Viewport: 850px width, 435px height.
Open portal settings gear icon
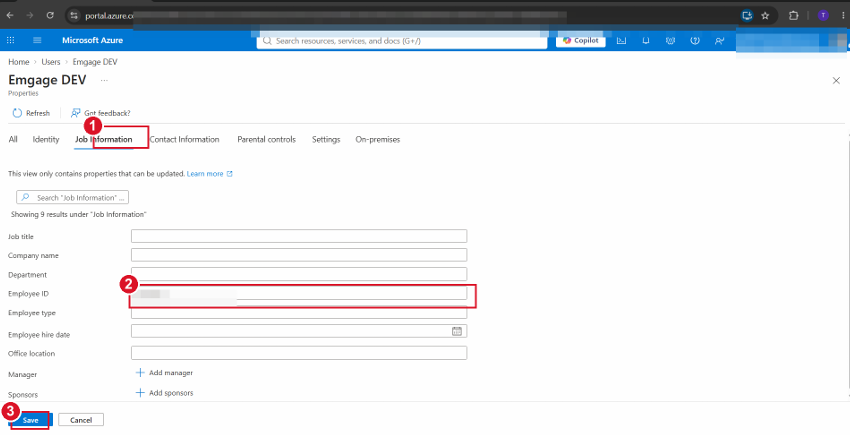click(670, 41)
